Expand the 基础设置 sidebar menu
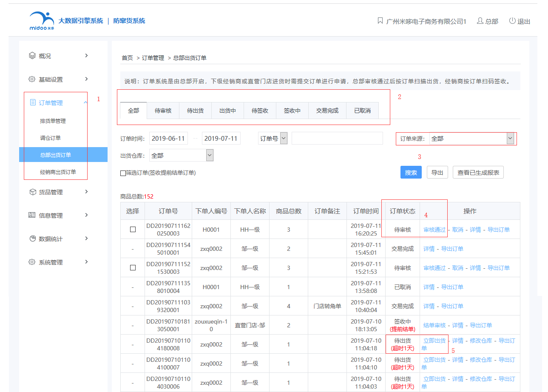This screenshot has width=548, height=392. point(86,79)
